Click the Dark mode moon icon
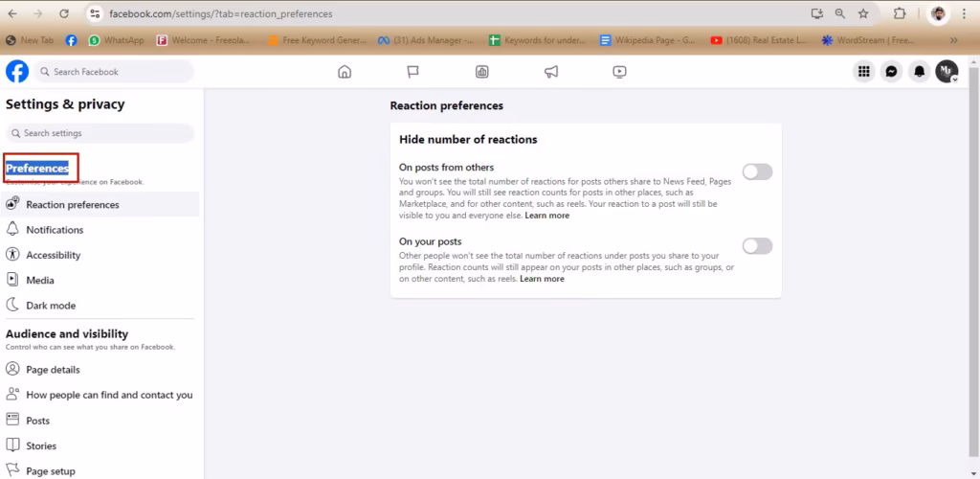The width and height of the screenshot is (980, 479). pos(12,306)
